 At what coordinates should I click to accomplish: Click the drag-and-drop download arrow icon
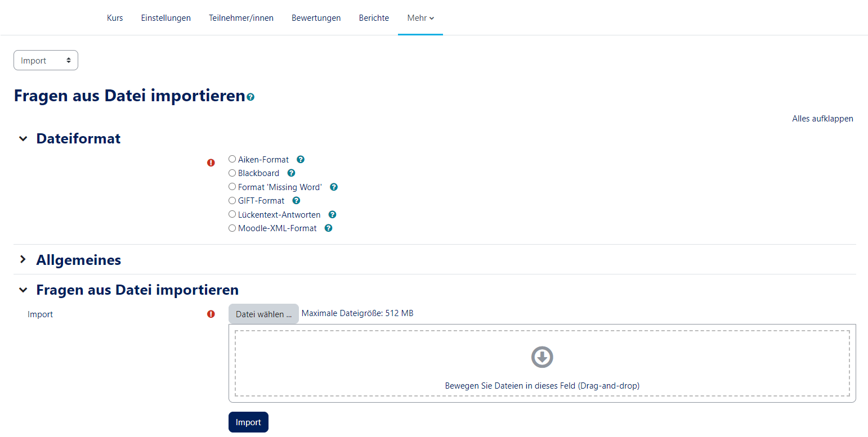(x=542, y=357)
